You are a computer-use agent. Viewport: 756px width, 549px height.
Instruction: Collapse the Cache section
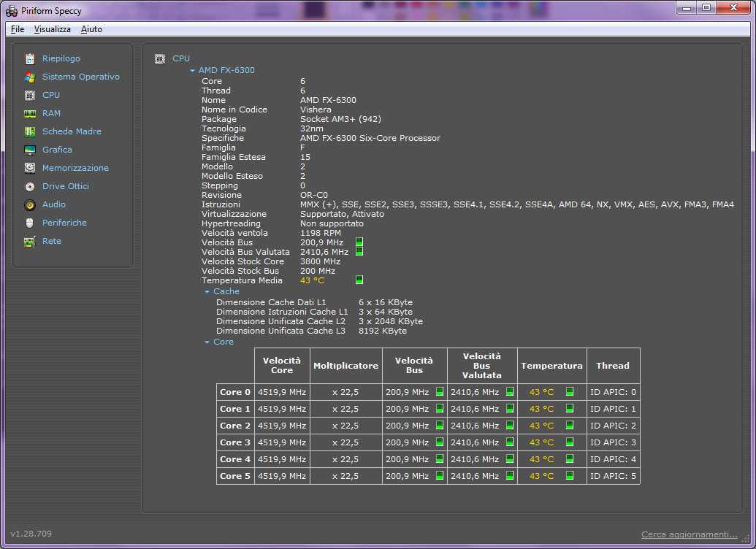point(207,291)
